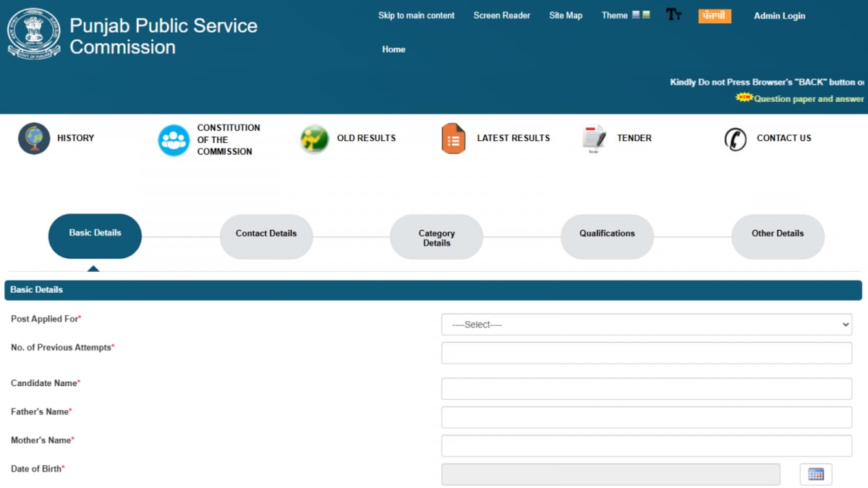This screenshot has height=488, width=868.
Task: Click the Skip to main content link
Action: (416, 14)
